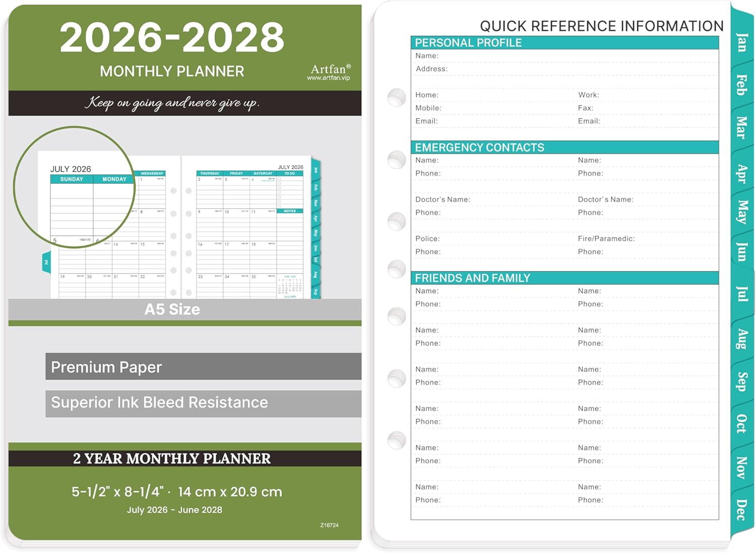Click the MONTHLY PLANNER subtitle

click(172, 72)
